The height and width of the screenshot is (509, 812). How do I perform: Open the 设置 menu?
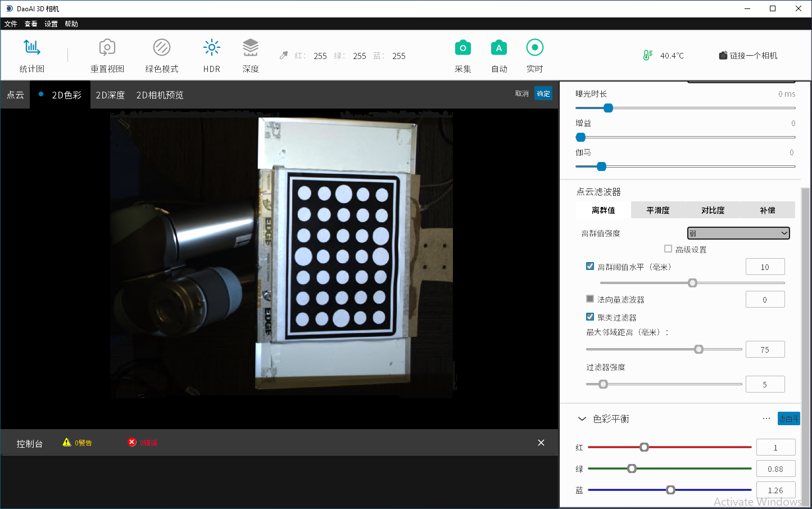click(51, 24)
